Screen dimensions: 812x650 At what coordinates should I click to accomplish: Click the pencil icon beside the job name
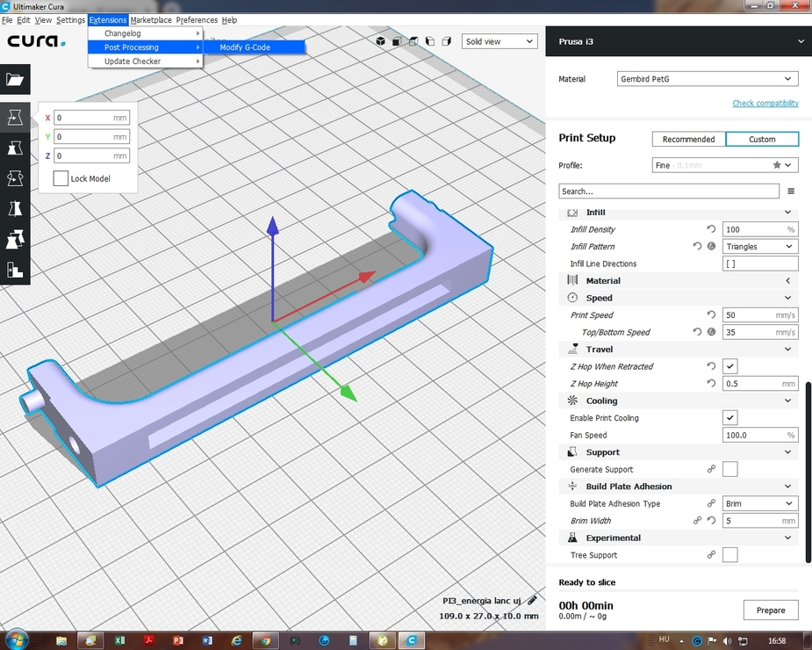point(532,601)
